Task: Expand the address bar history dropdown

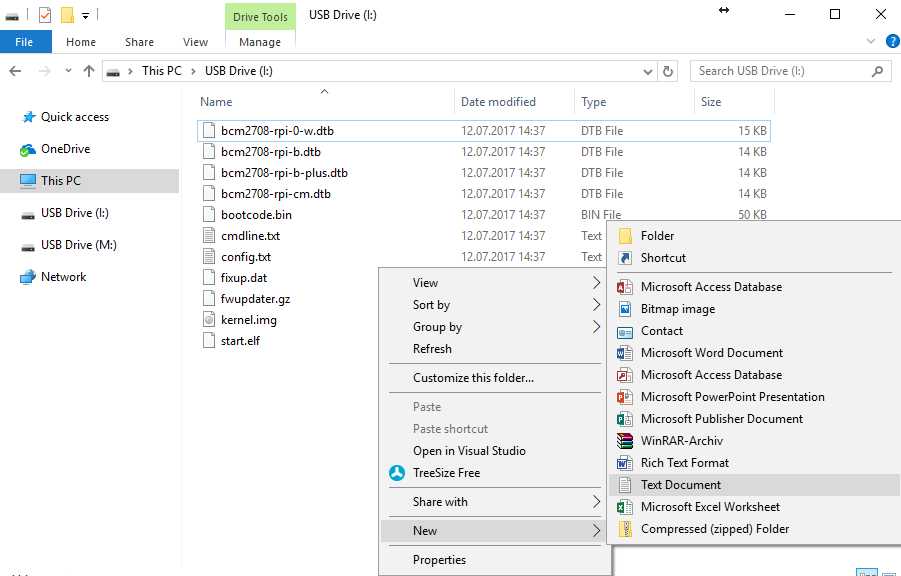Action: [x=648, y=72]
